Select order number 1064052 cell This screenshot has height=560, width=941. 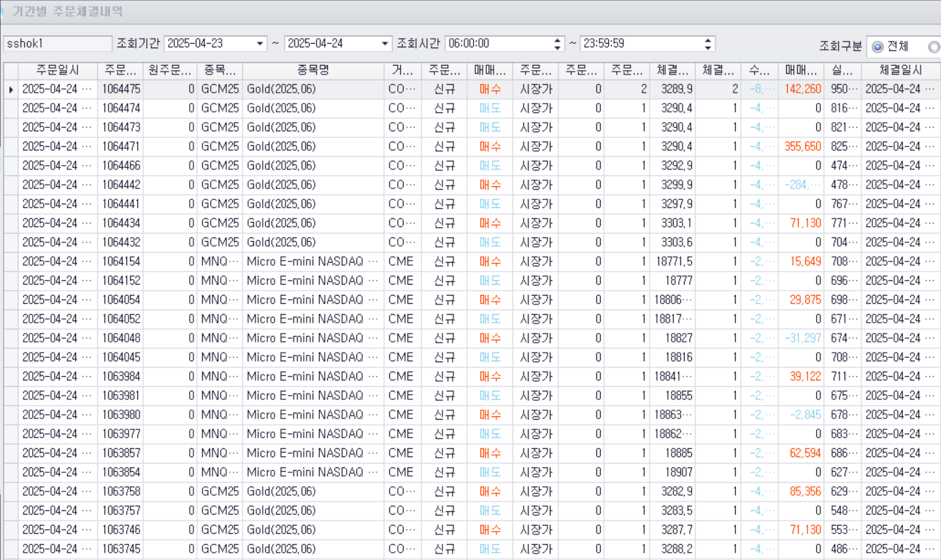point(120,318)
